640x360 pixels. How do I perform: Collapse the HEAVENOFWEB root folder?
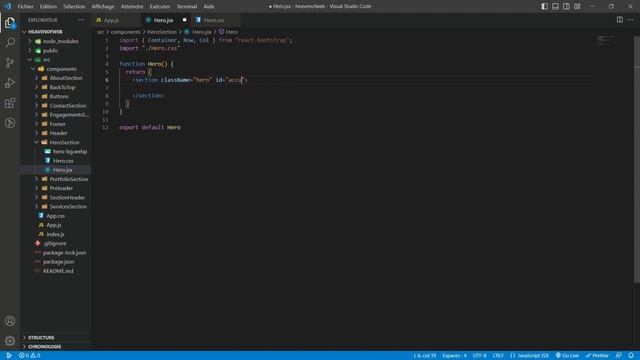(55, 32)
